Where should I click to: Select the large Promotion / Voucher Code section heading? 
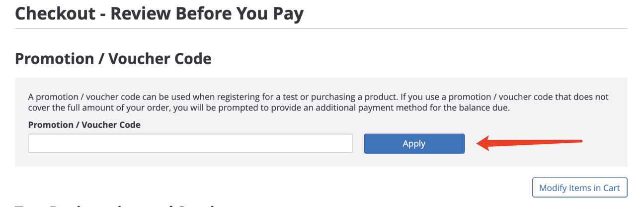point(113,59)
